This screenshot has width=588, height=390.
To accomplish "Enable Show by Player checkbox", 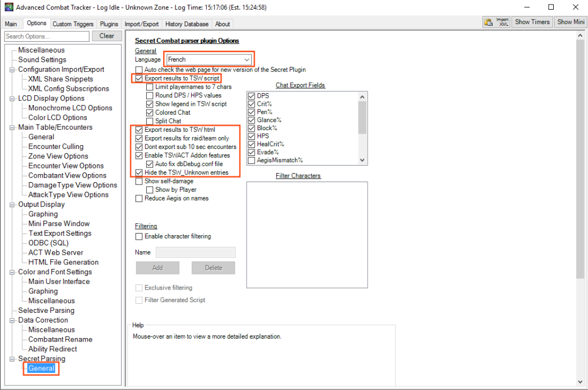I will (x=150, y=190).
